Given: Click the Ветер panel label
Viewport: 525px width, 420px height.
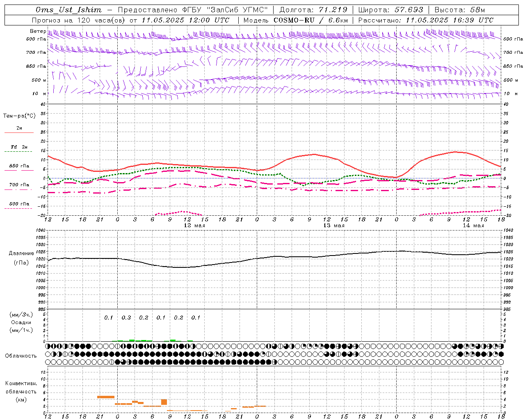Looking at the screenshot, I should (38, 31).
